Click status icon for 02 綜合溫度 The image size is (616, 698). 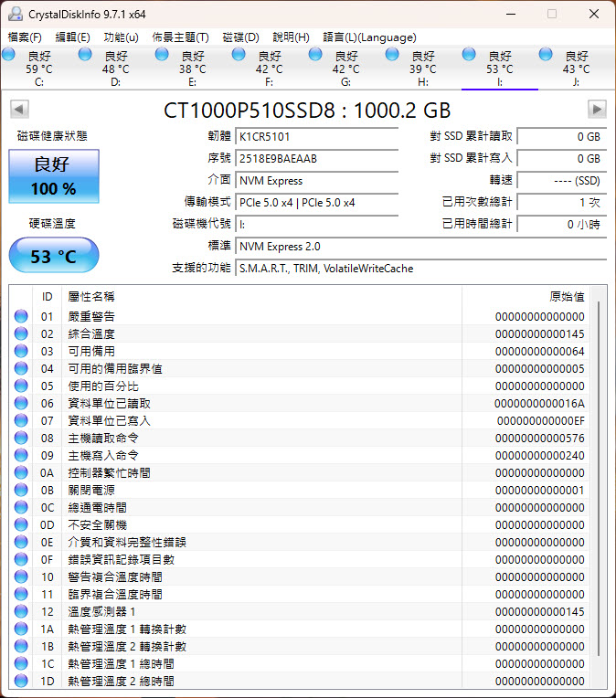21,333
